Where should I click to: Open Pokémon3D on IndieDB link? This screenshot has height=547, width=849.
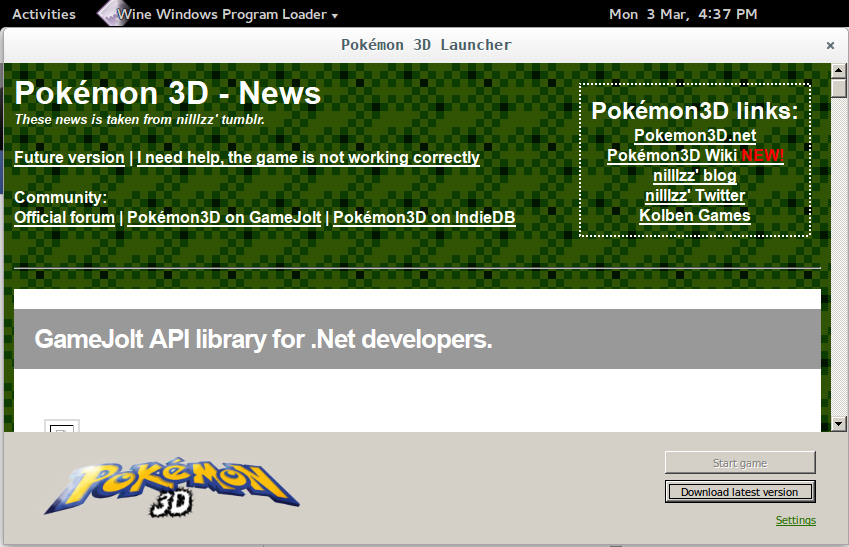click(424, 218)
